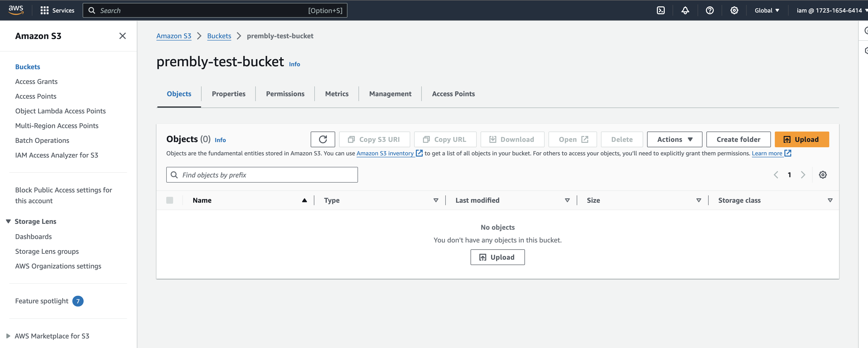The image size is (868, 348).
Task: Open the notifications bell
Action: [x=685, y=11]
